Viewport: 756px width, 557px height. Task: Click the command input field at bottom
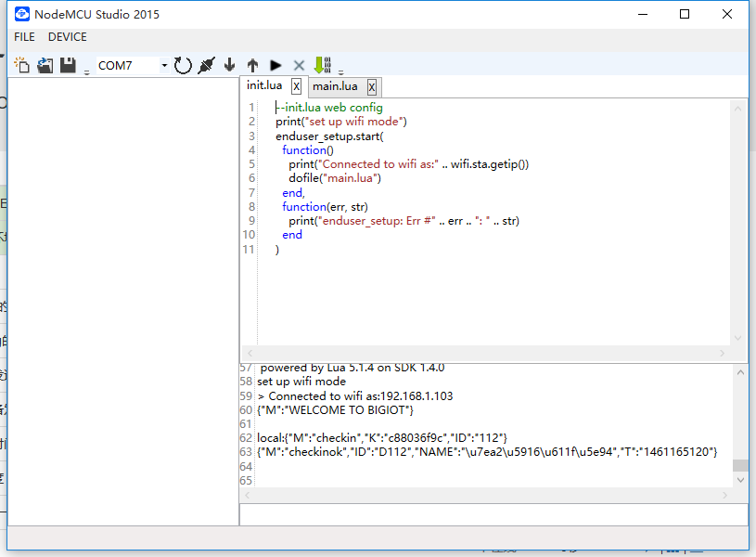493,515
